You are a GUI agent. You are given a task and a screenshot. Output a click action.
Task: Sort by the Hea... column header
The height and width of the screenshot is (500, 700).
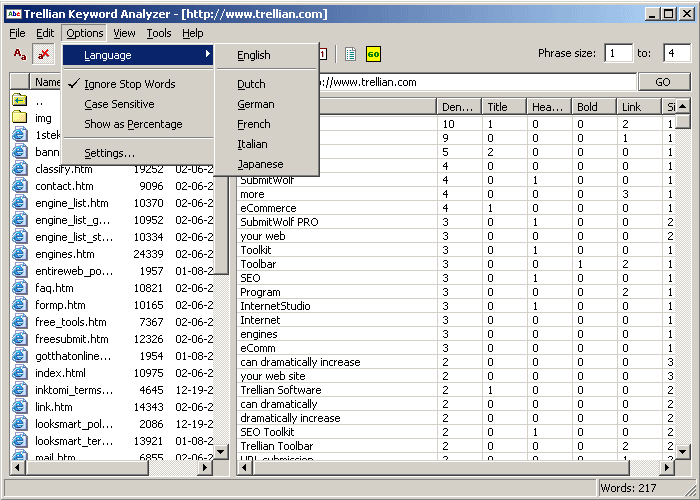549,107
